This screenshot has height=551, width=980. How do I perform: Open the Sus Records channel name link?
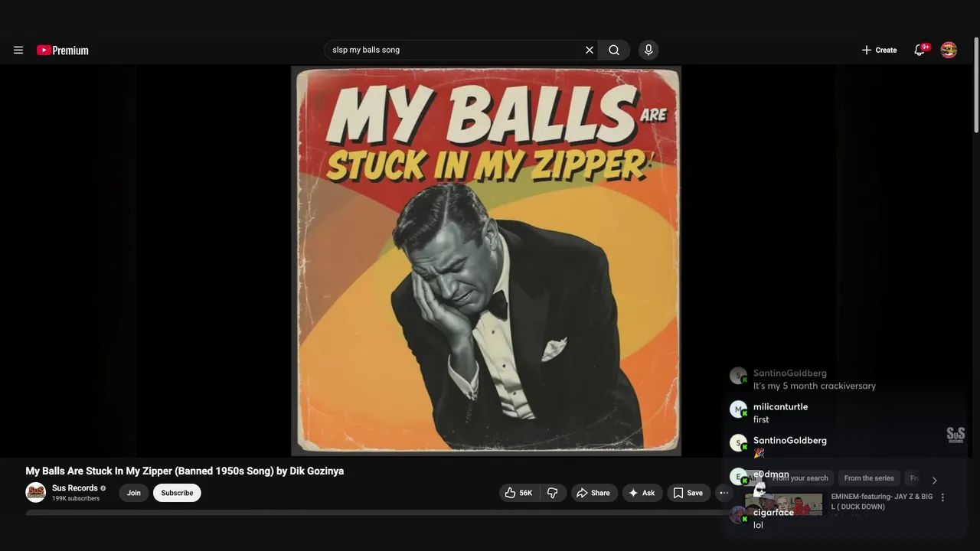(75, 488)
